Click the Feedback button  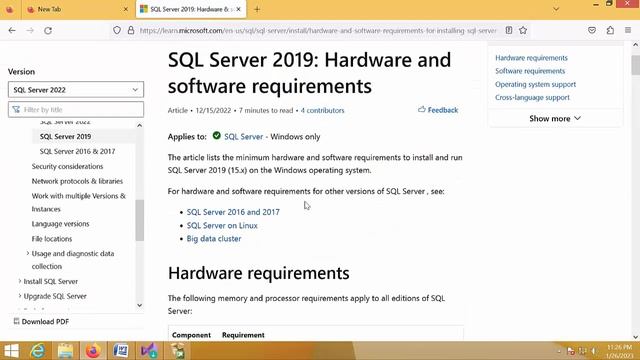click(438, 110)
